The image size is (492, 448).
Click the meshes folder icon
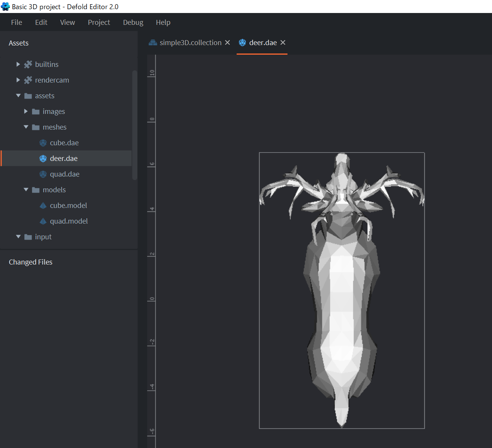click(35, 127)
